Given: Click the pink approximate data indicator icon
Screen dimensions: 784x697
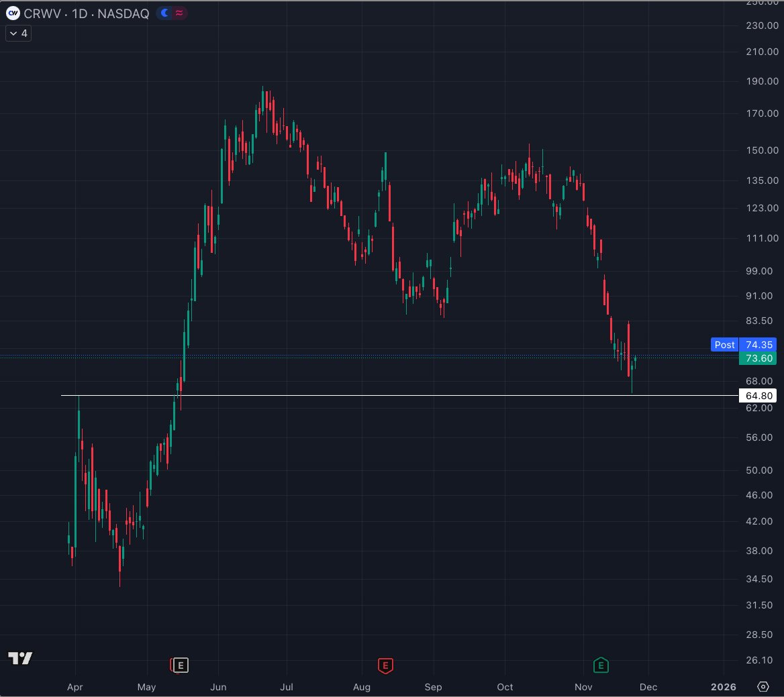Looking at the screenshot, I should click(x=179, y=13).
